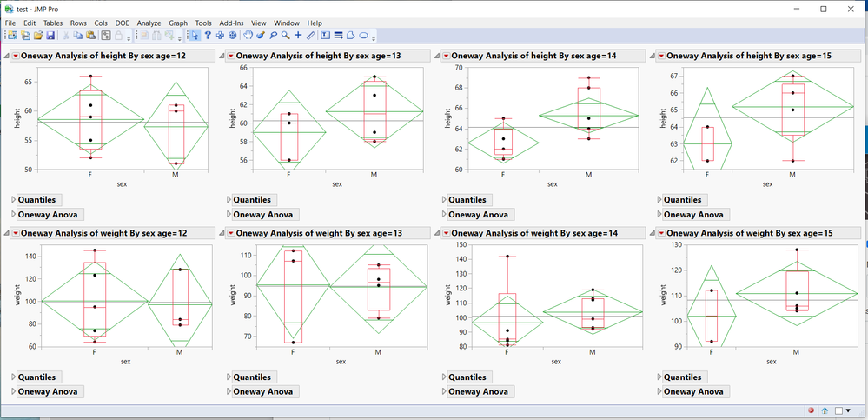Select the Simple Shape oval tool
This screenshot has width=868, height=420.
pos(364,36)
